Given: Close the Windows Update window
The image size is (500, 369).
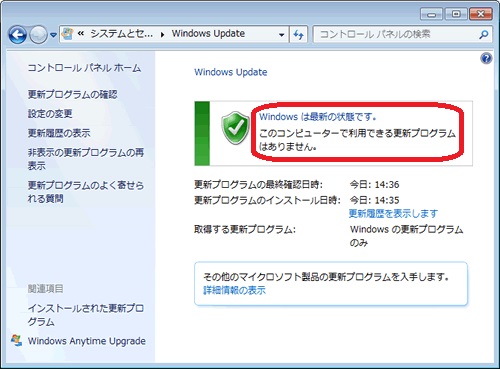Looking at the screenshot, I should click(481, 14).
